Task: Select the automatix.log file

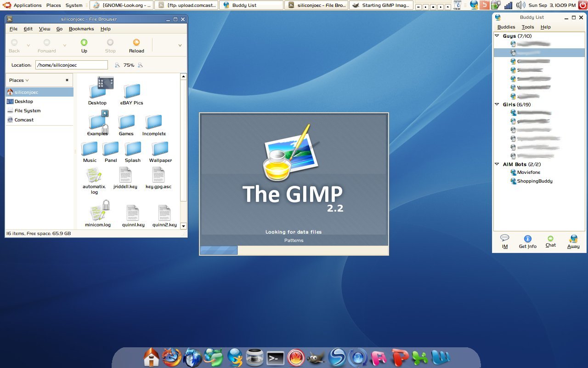Action: coord(94,181)
